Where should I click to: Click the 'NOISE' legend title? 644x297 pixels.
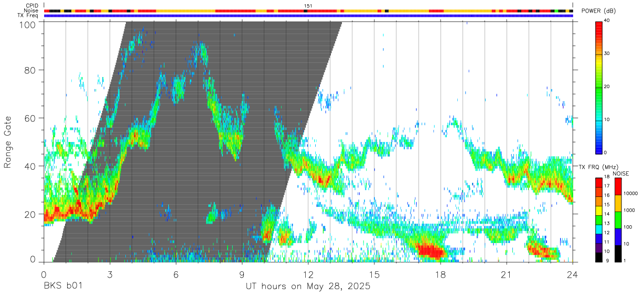coord(621,173)
